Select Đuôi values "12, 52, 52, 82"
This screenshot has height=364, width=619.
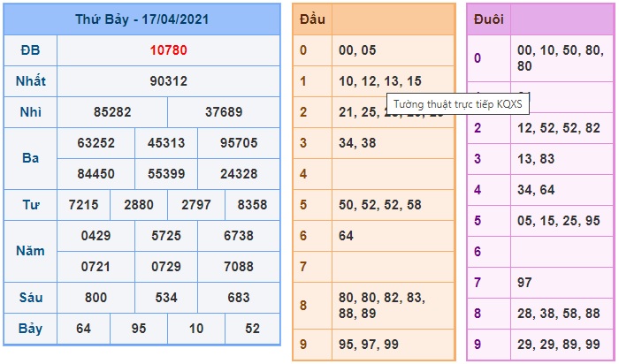click(x=559, y=128)
